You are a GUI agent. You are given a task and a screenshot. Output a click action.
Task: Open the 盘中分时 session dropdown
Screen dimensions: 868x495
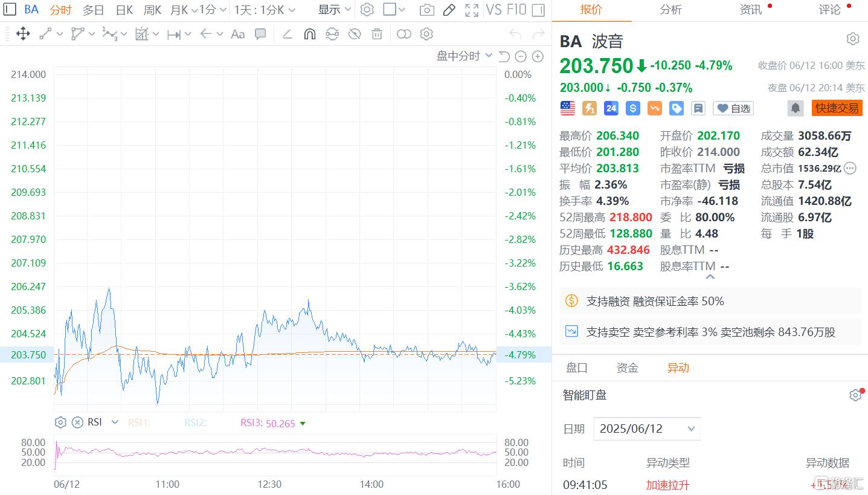(465, 56)
